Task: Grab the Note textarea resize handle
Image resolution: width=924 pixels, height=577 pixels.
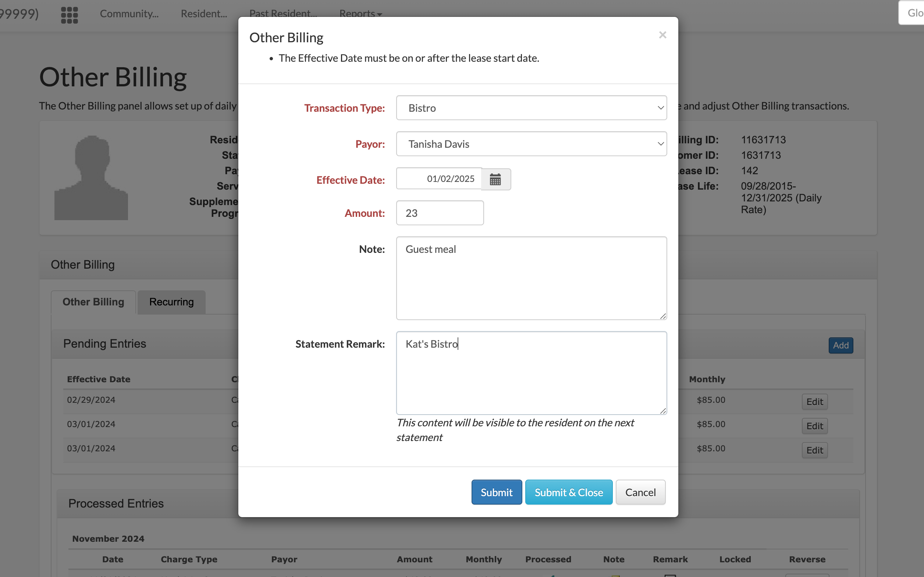Action: pyautogui.click(x=663, y=316)
